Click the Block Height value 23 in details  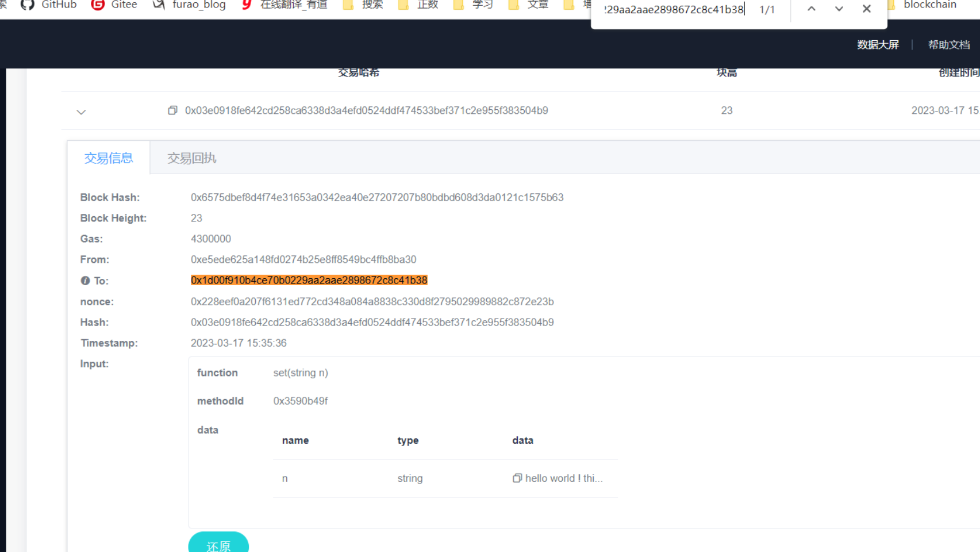click(x=197, y=218)
